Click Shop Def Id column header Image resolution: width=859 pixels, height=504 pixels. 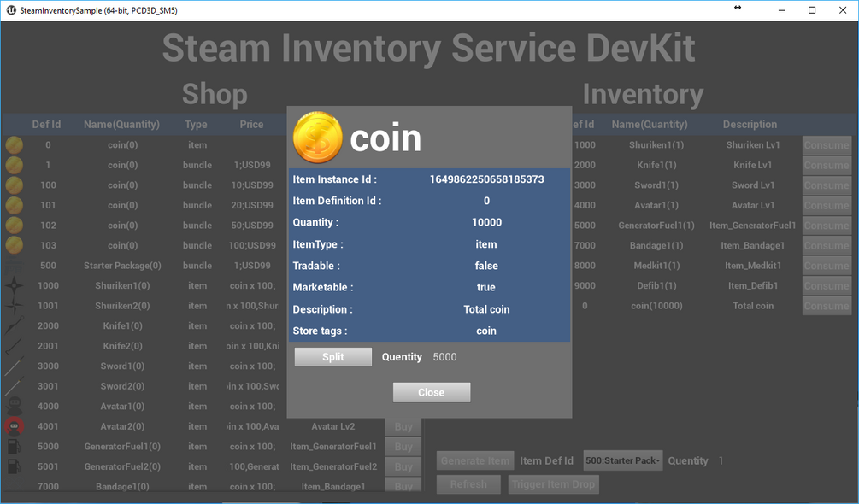[46, 124]
